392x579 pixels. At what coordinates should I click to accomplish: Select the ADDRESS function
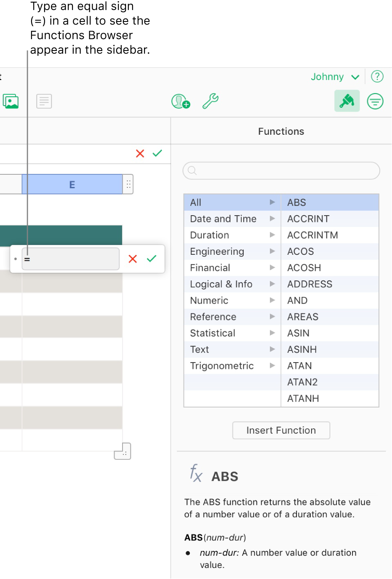(309, 284)
